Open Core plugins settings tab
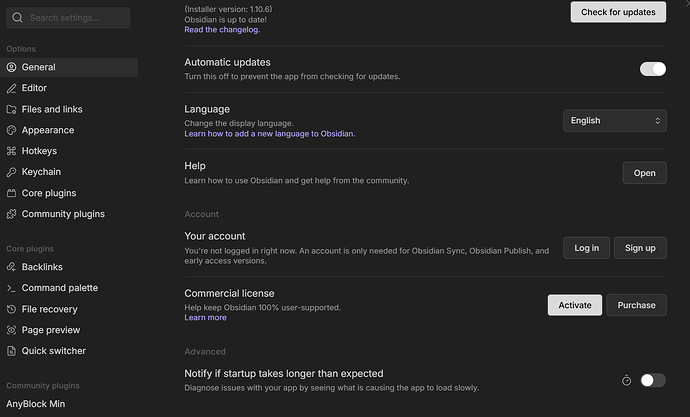 [x=49, y=193]
